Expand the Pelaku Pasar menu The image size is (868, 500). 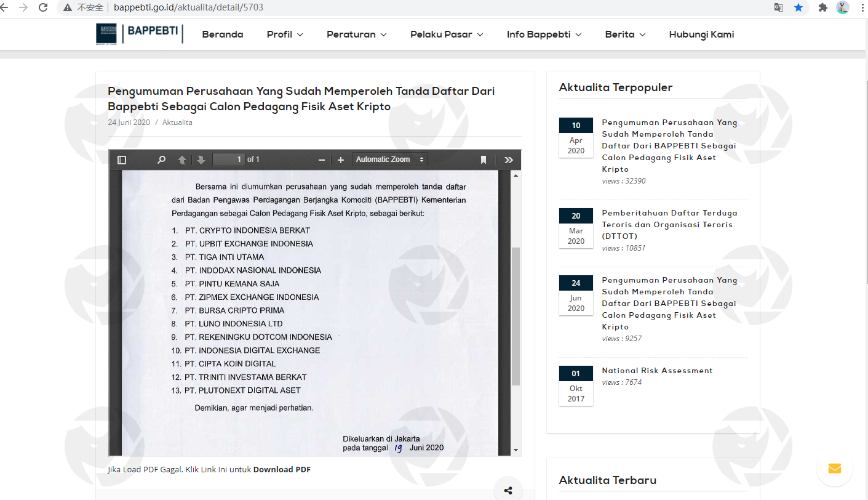click(447, 34)
